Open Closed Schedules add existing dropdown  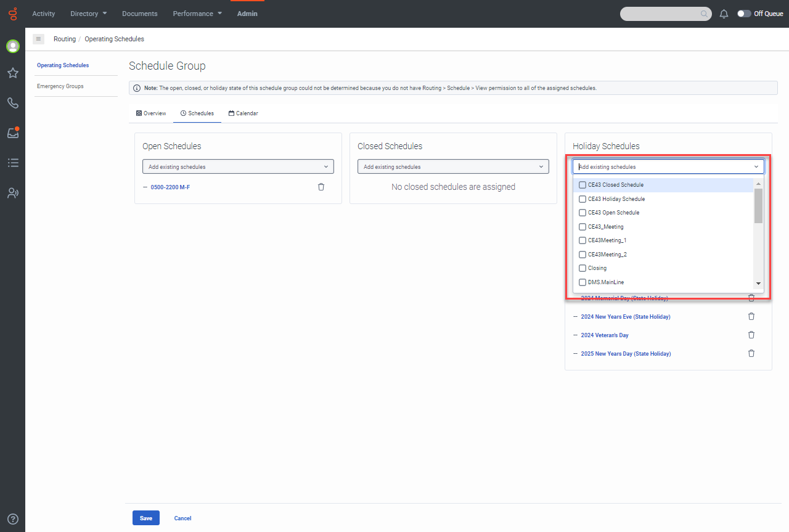(x=453, y=166)
